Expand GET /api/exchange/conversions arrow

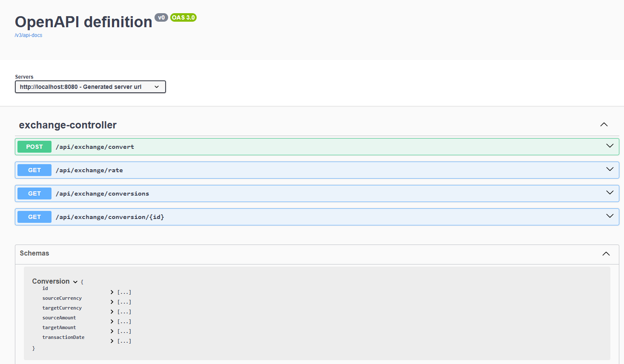tap(610, 193)
